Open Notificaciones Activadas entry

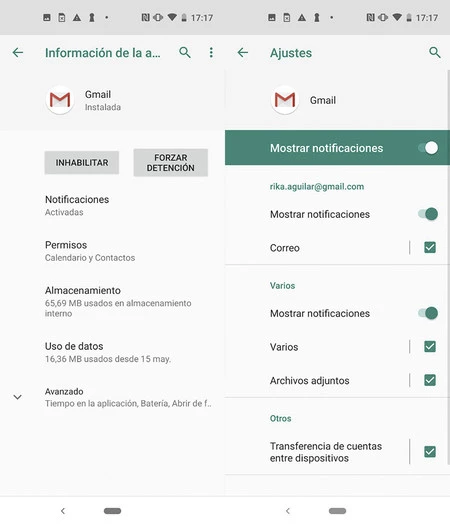(112, 205)
